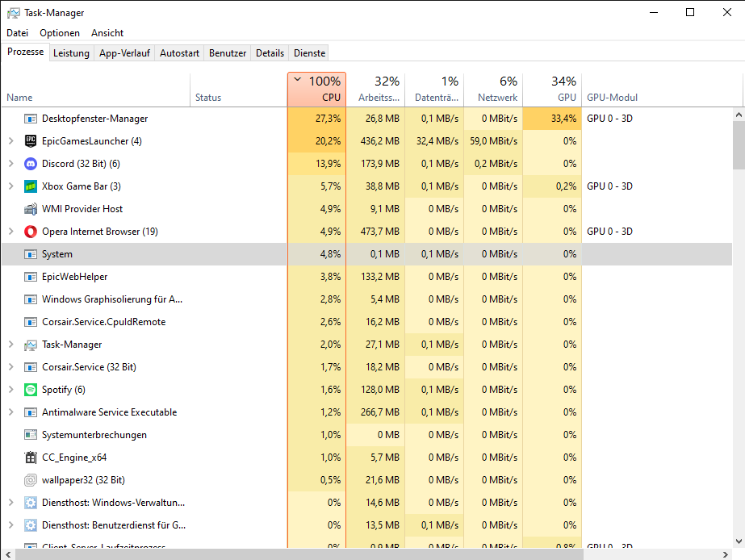Expand the Task-Manager process group

click(x=11, y=345)
